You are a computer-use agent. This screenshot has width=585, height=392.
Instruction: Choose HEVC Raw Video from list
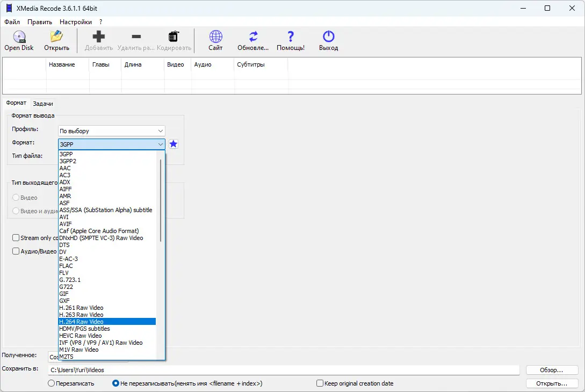107,336
